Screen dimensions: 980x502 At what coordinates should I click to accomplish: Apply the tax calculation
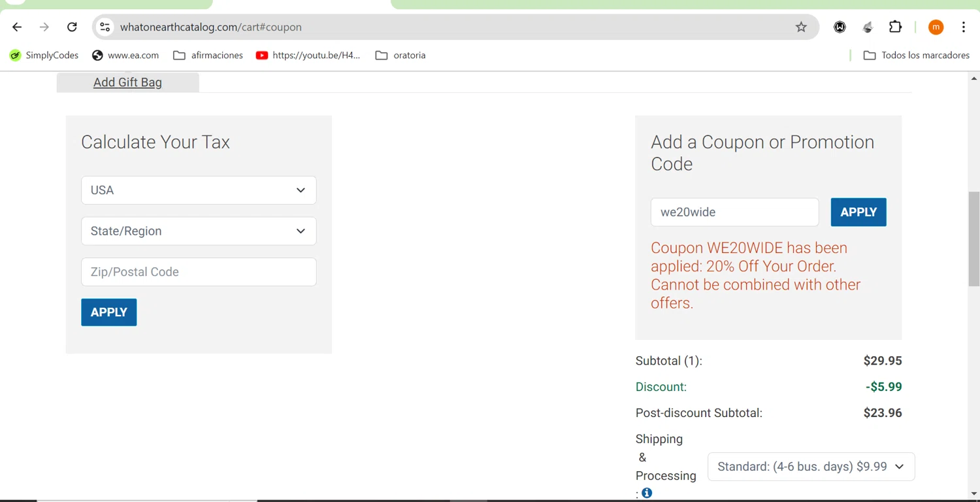click(x=109, y=312)
